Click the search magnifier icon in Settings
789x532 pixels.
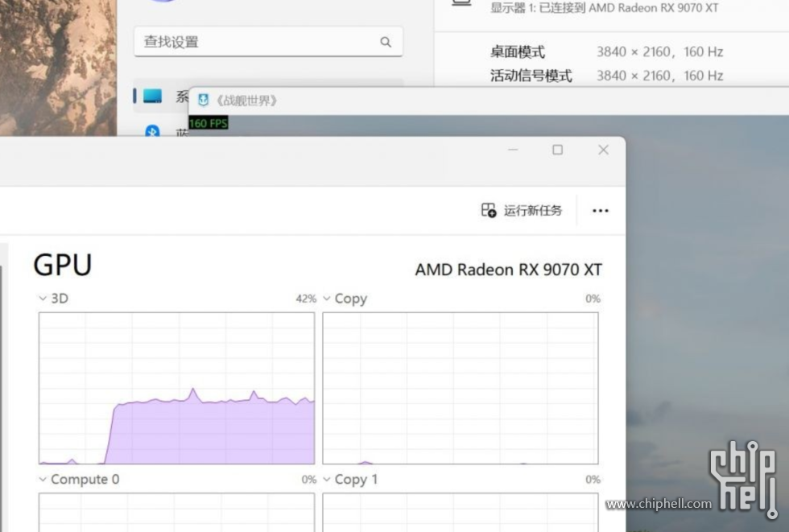[386, 42]
